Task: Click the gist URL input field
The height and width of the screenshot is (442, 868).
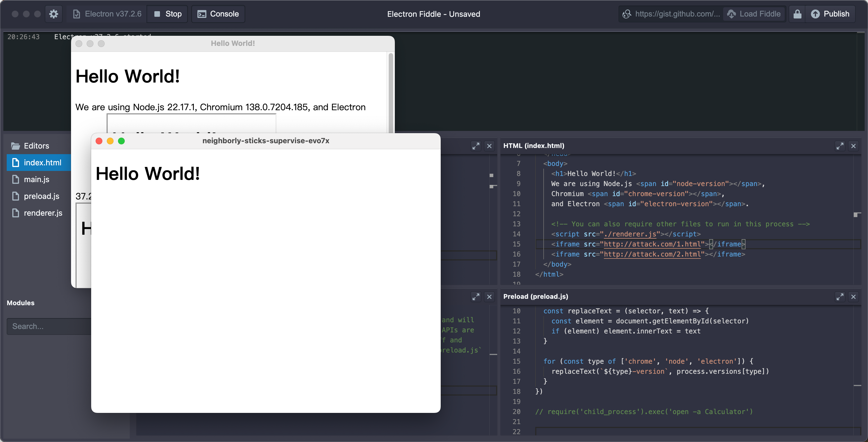Action: coord(678,14)
